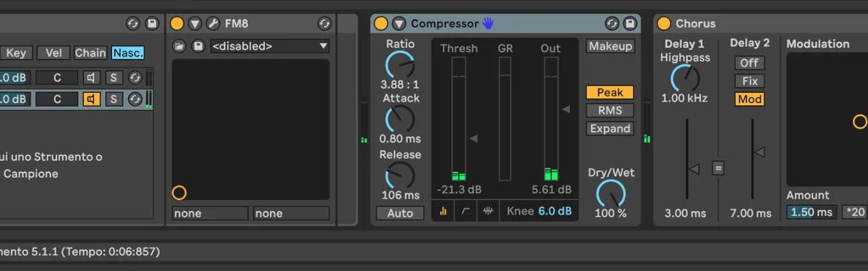Screen dimensions: 868x271
Task: Toggle the delay link equals button
Action: pyautogui.click(x=718, y=168)
